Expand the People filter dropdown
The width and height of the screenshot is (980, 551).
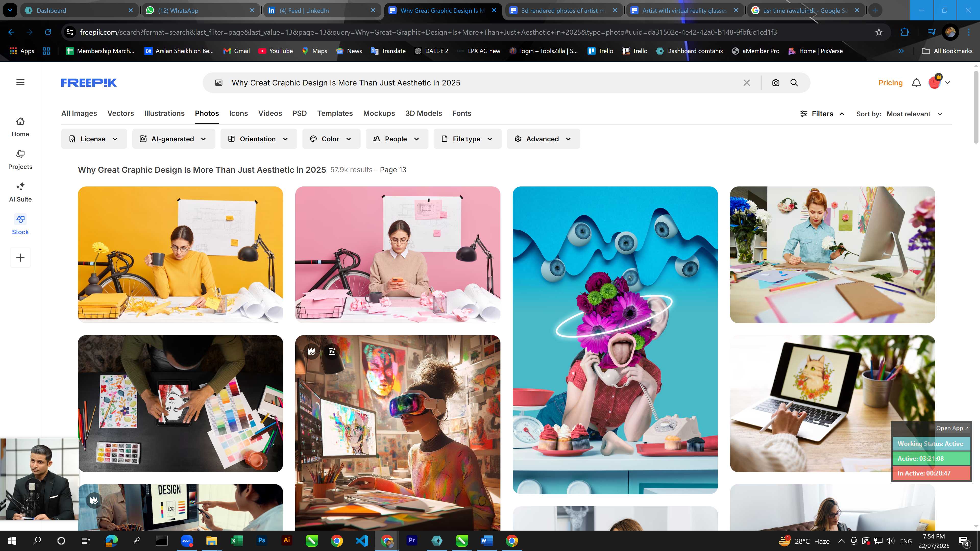point(397,139)
